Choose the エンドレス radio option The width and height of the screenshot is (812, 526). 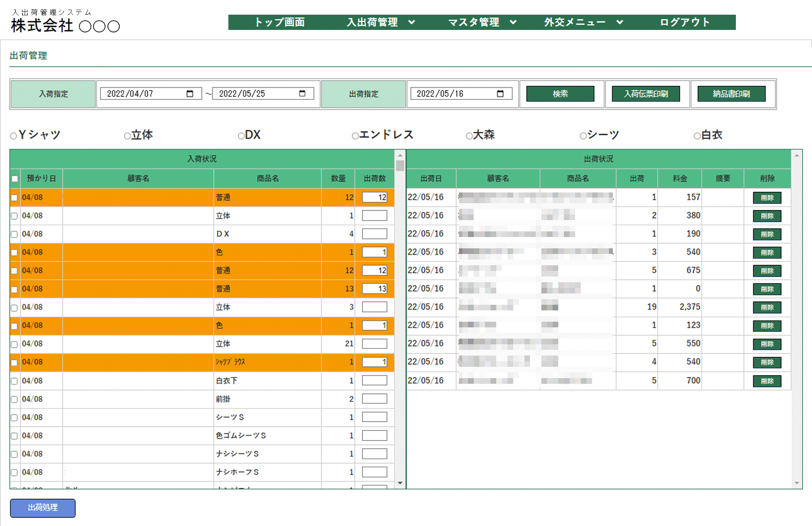tap(355, 136)
